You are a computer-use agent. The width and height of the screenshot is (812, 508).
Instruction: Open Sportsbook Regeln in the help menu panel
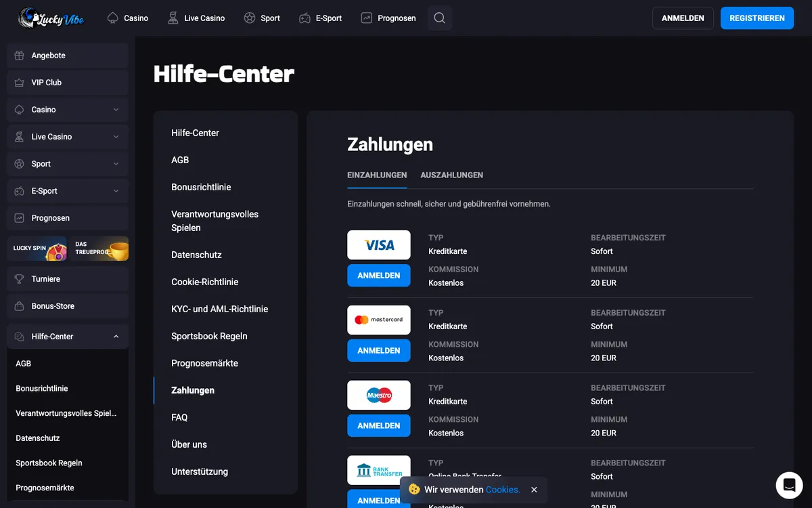pyautogui.click(x=209, y=336)
